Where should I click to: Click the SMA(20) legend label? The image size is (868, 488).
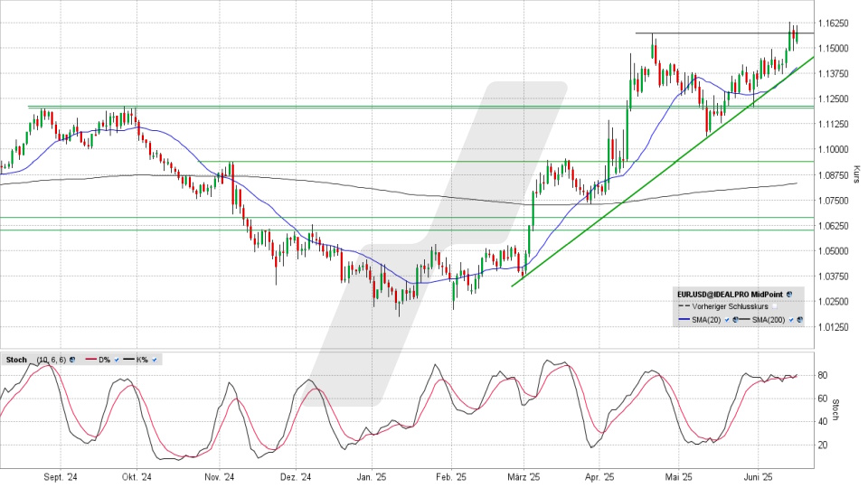coord(706,320)
